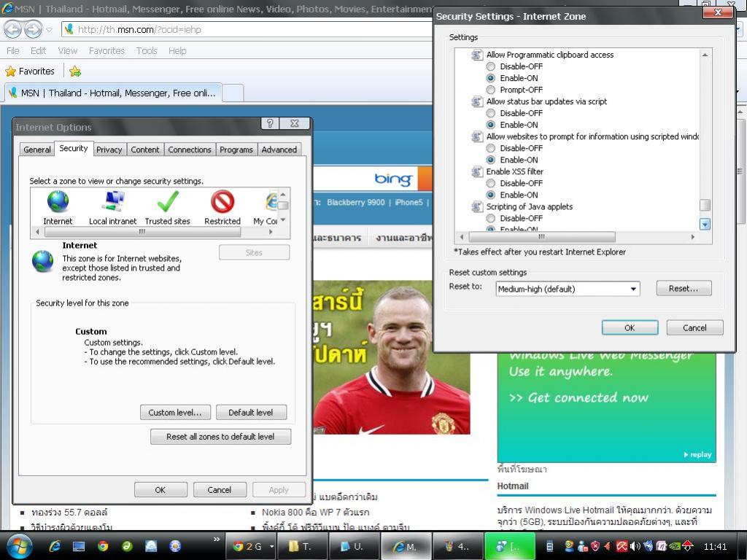Launch Google Chrome from quick launch

(103, 546)
